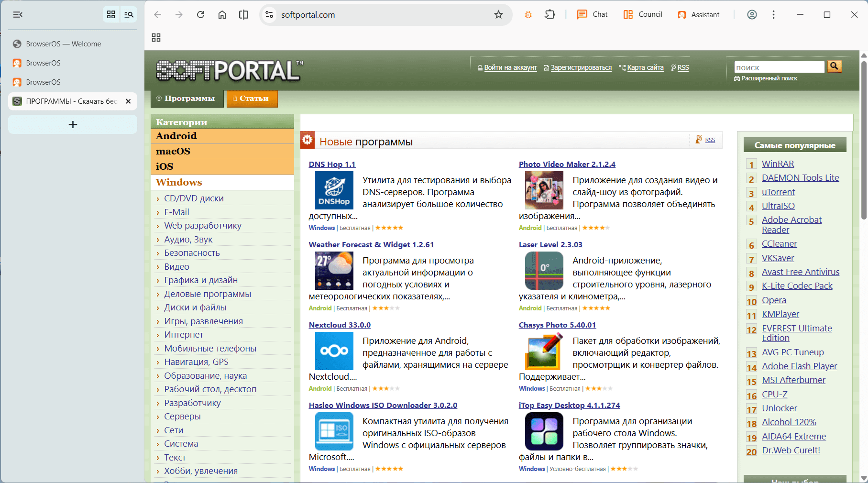Select the iOS category
Screen dimensions: 868x483
click(222, 166)
